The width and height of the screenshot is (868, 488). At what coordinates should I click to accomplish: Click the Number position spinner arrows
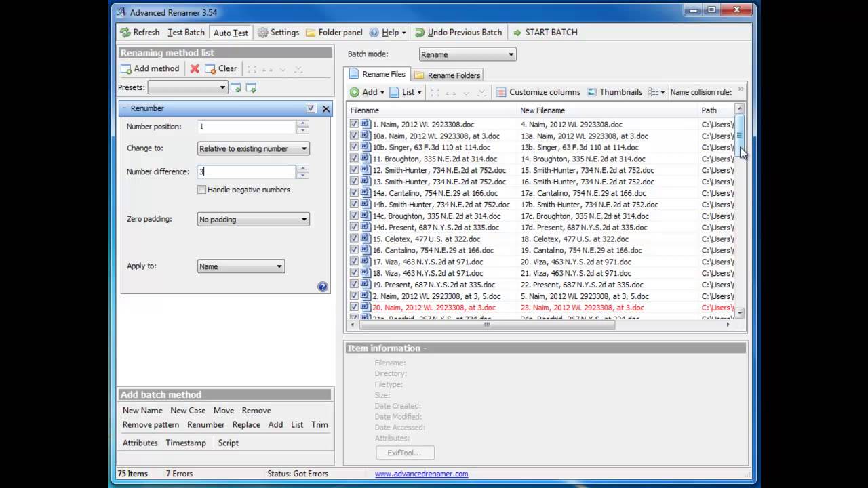[x=303, y=127]
